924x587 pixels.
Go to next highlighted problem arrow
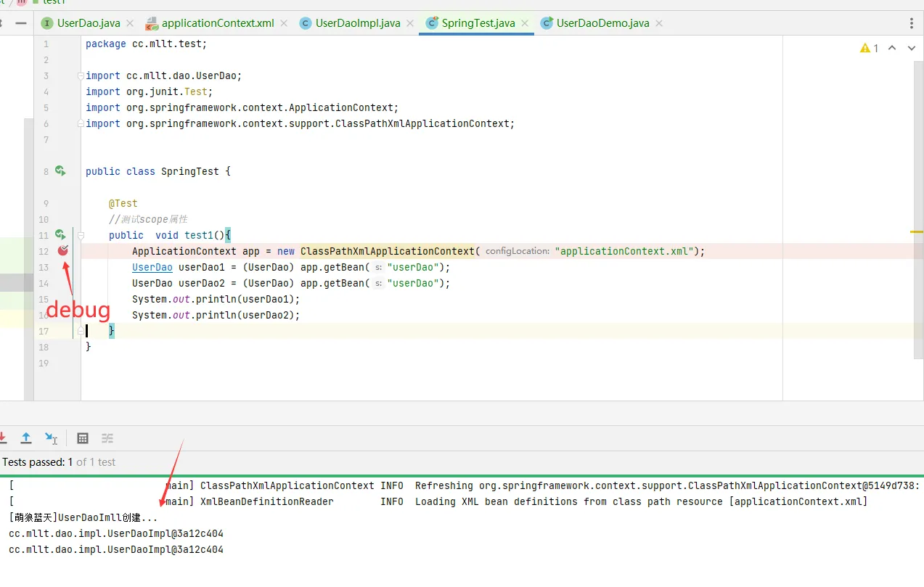coord(912,48)
